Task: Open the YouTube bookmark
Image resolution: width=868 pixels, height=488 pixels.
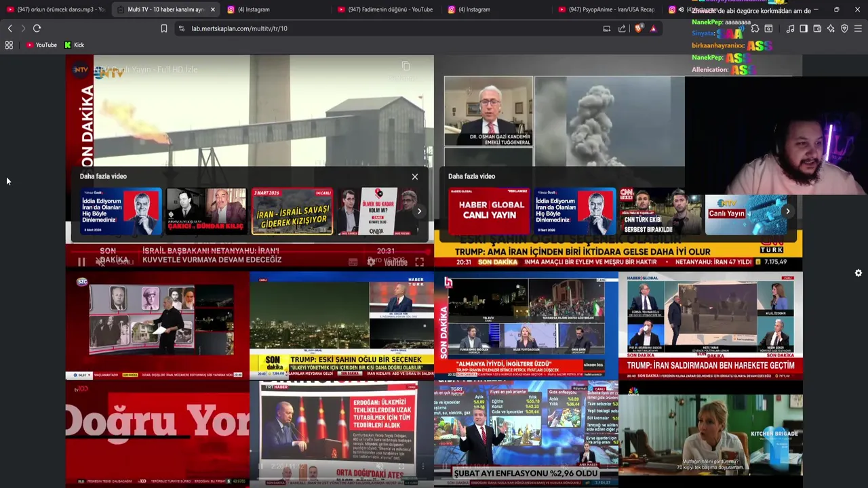Action: pyautogui.click(x=41, y=45)
